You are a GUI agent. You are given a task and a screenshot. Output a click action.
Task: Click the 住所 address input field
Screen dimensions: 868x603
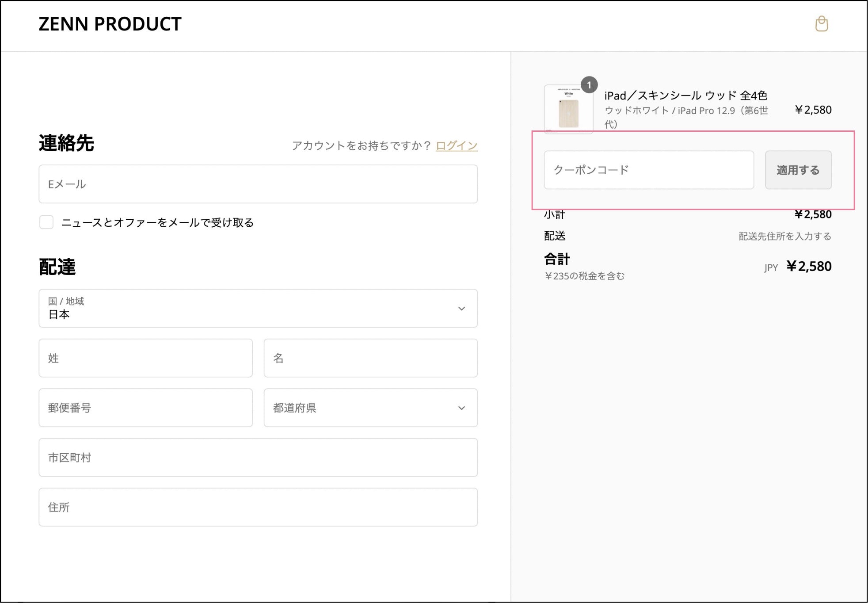258,507
